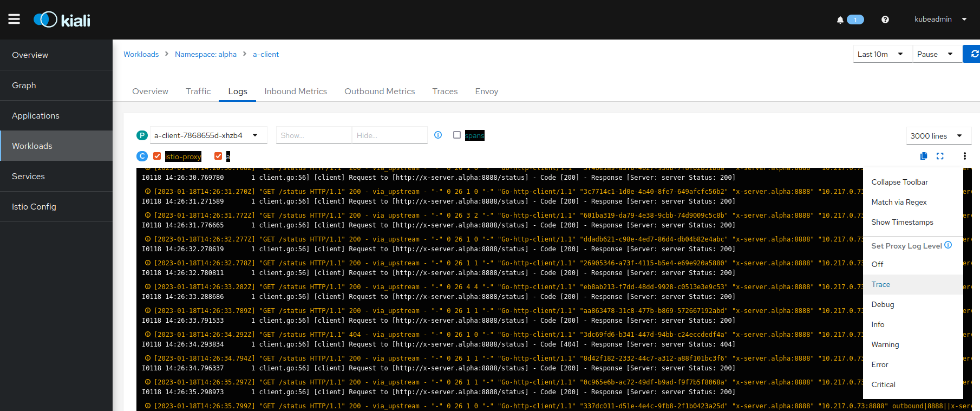Set proxy log level to Info
The width and height of the screenshot is (980, 411).
[x=913, y=324]
